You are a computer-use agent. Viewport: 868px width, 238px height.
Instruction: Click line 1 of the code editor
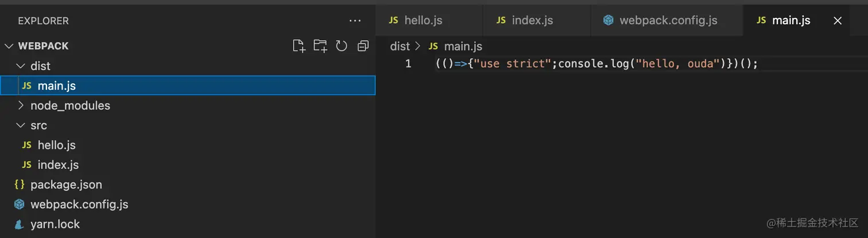pos(597,64)
